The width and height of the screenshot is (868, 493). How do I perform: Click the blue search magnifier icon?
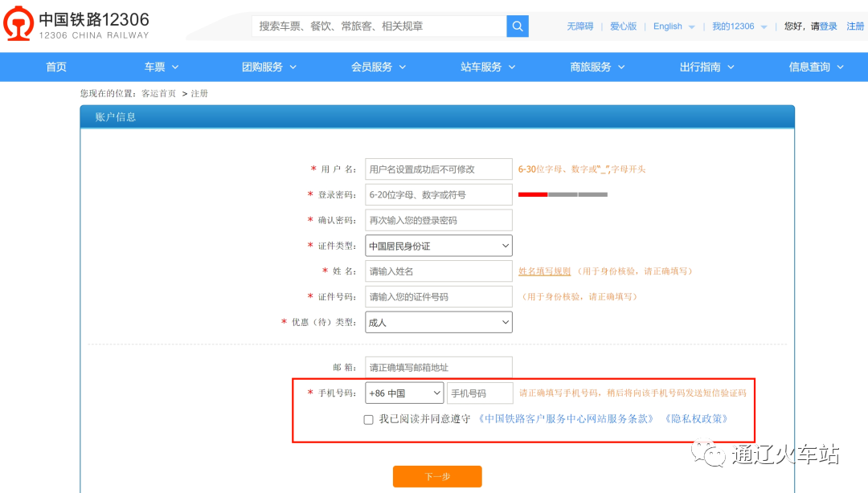(518, 26)
